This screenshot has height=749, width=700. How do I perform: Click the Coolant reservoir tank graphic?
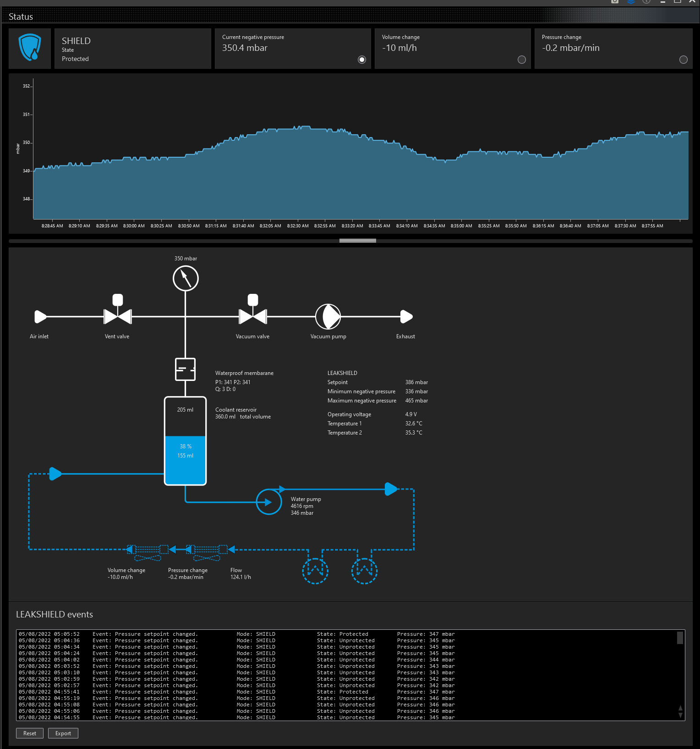(x=186, y=441)
